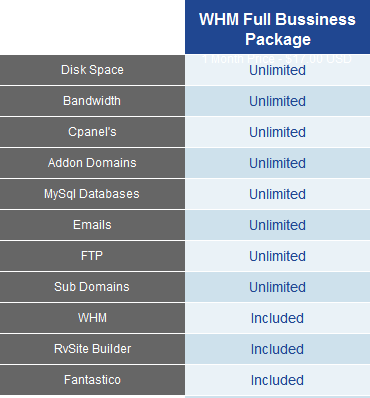Click the Emails feature label
The height and width of the screenshot is (398, 370).
click(92, 225)
